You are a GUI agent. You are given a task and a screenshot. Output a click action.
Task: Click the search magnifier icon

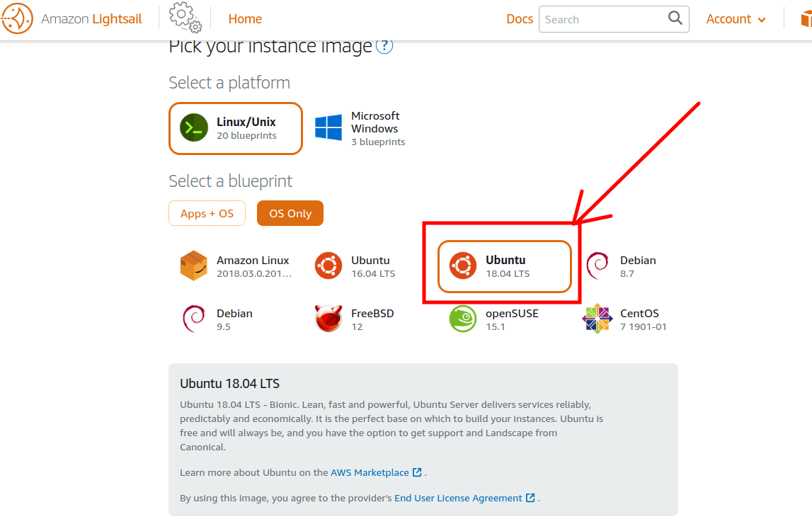[675, 18]
